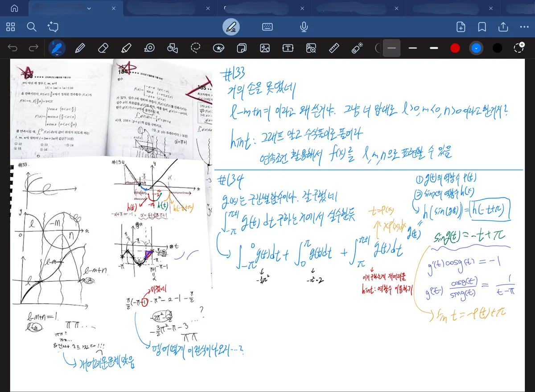Image resolution: width=535 pixels, height=392 pixels.
Task: Click the dashed circle plus icon in toolbar
Action: (x=519, y=48)
